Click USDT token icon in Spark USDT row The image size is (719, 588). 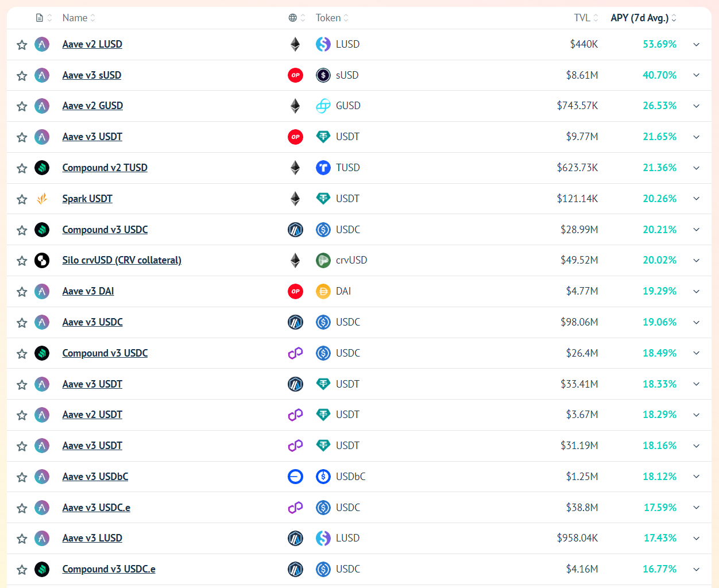coord(323,199)
